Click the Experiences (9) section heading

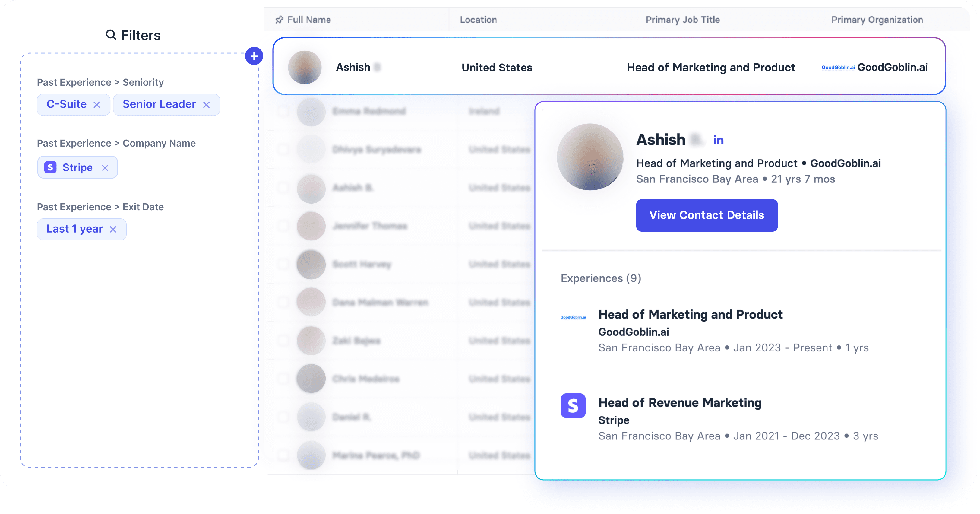(601, 278)
